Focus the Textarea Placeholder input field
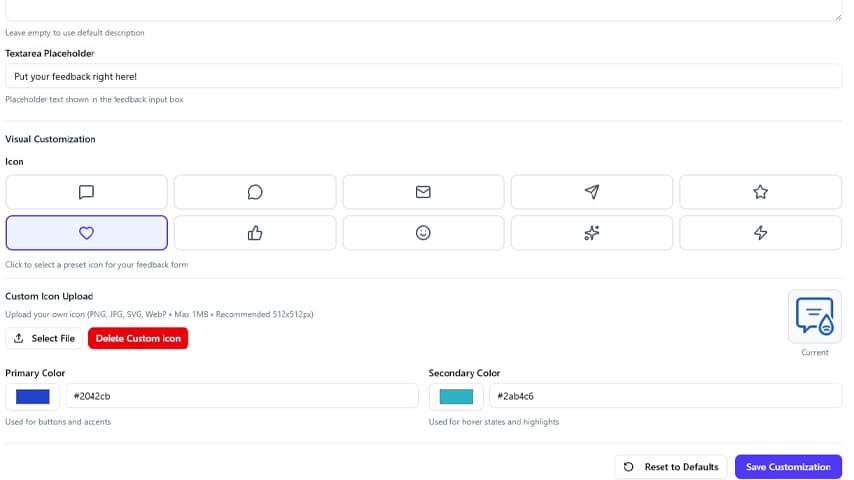This screenshot has width=854, height=480. (423, 76)
